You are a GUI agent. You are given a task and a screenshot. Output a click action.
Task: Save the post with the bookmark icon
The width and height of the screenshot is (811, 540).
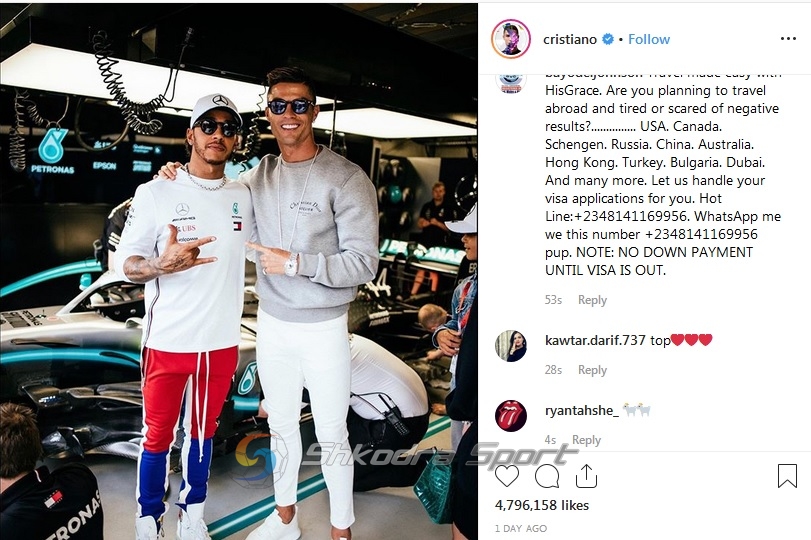787,475
